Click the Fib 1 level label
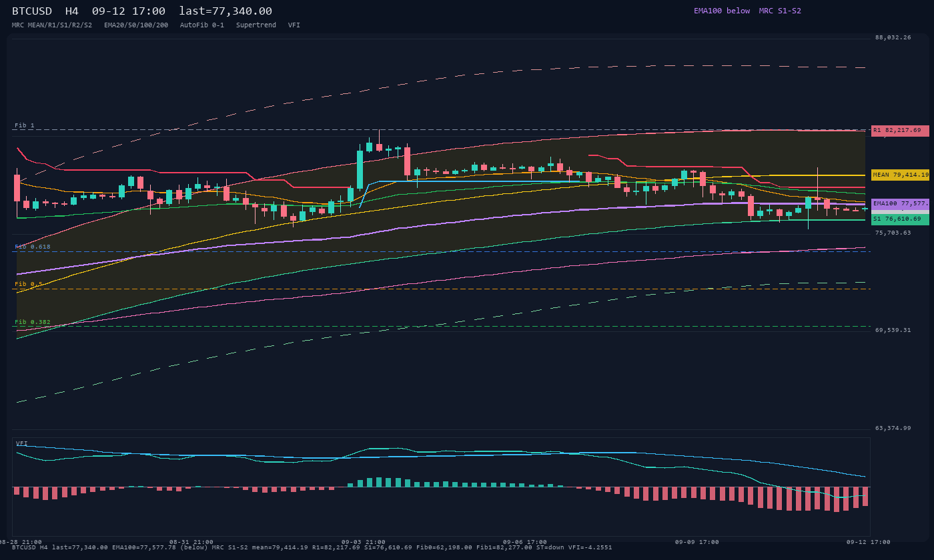This screenshot has height=560, width=934. coord(25,125)
